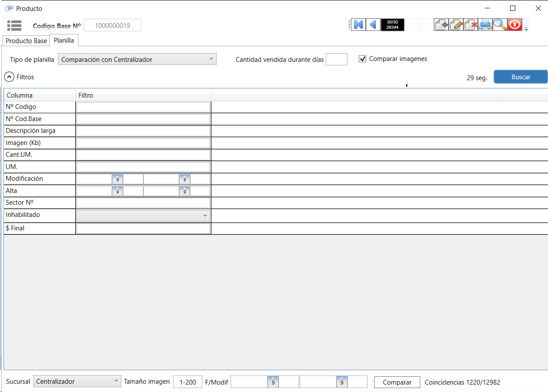Click the edit record pencil icon
This screenshot has width=548, height=392.
coord(456,25)
